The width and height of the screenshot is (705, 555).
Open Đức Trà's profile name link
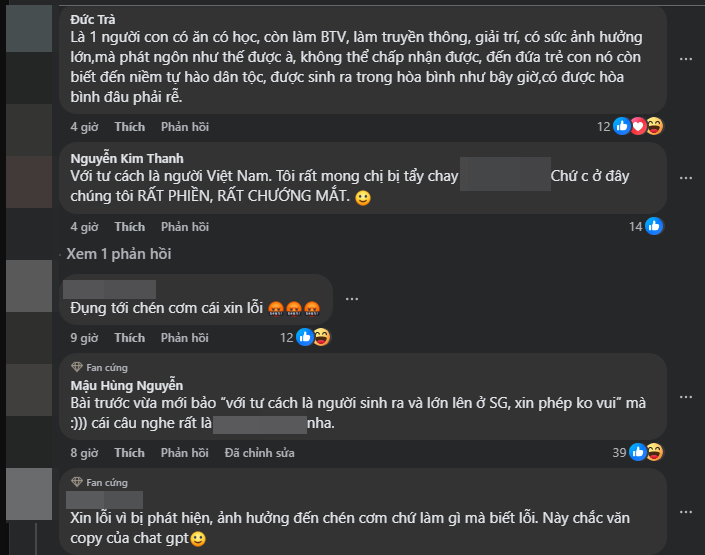[x=96, y=18]
